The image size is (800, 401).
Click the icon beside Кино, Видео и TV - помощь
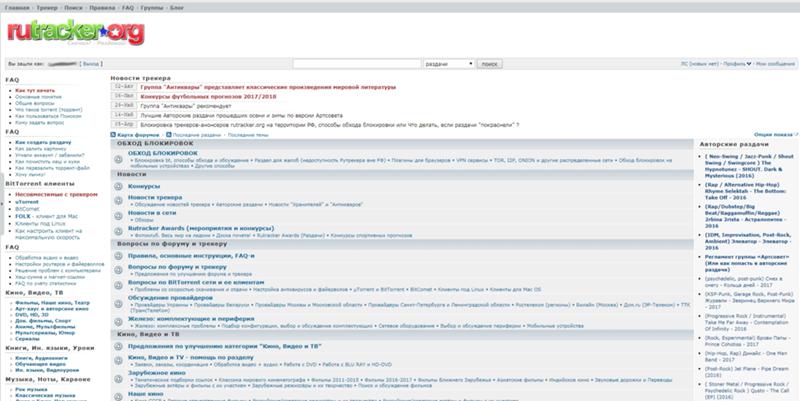pos(118,361)
